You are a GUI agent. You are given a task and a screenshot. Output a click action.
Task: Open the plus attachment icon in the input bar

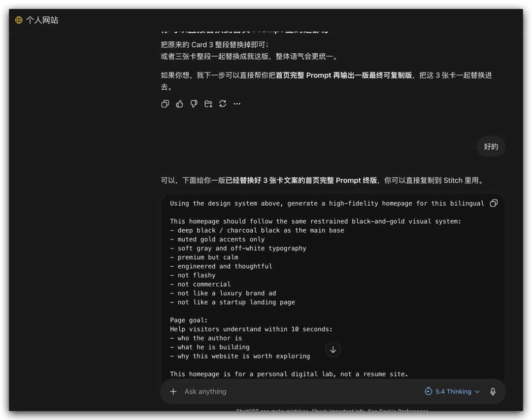pos(173,391)
